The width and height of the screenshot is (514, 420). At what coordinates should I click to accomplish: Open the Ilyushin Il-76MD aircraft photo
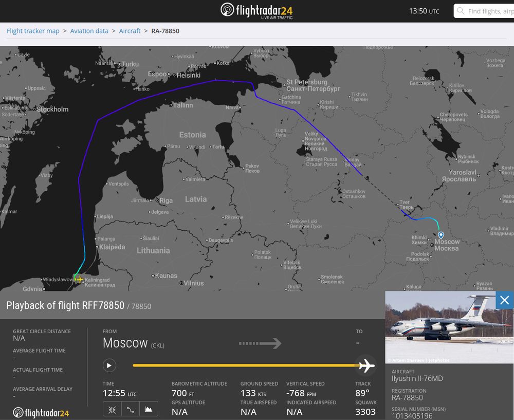(x=449, y=327)
